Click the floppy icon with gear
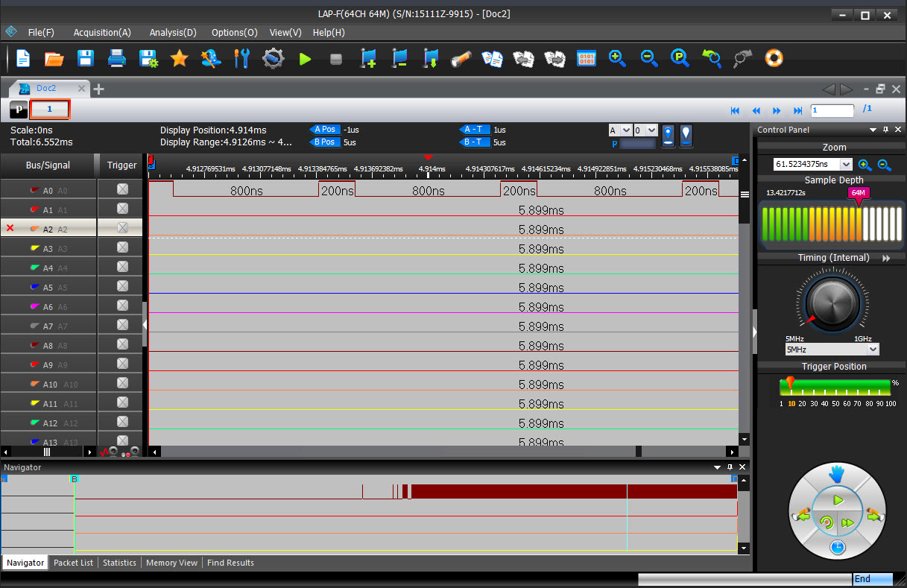 pyautogui.click(x=148, y=58)
